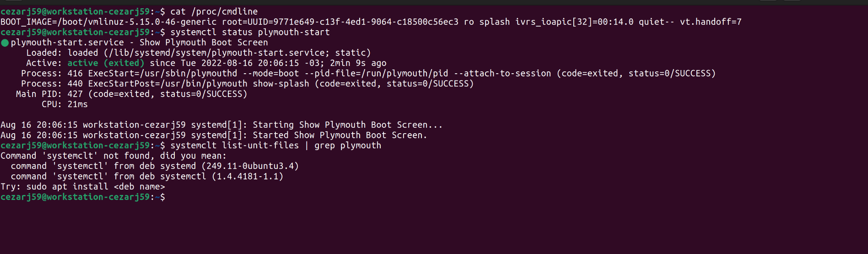Screen dimensions: 868x254
Task: Click the 'cat /proc/cmdline' command text
Action: (x=214, y=12)
